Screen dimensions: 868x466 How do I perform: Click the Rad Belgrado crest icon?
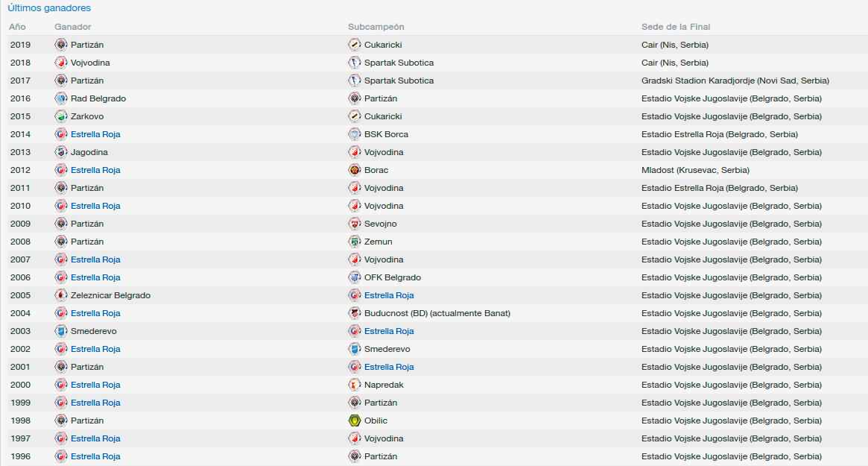pyautogui.click(x=61, y=98)
